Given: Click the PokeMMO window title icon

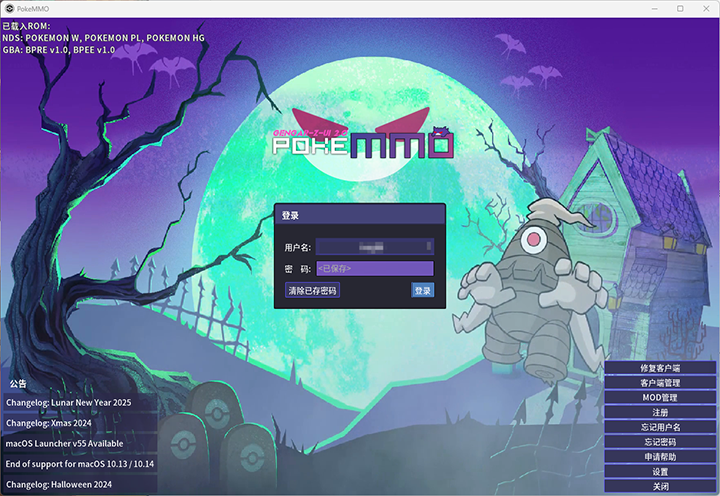Looking at the screenshot, I should pyautogui.click(x=9, y=9).
